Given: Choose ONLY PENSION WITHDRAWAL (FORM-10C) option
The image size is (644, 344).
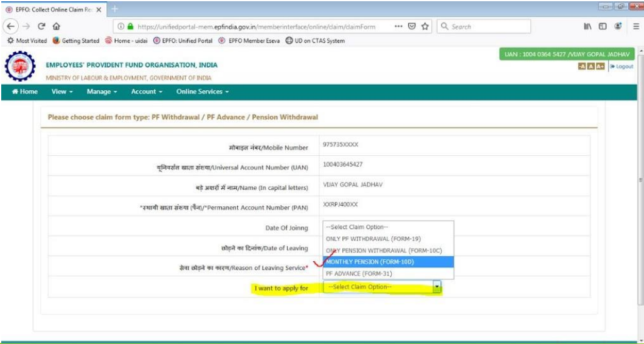Looking at the screenshot, I should coord(388,250).
